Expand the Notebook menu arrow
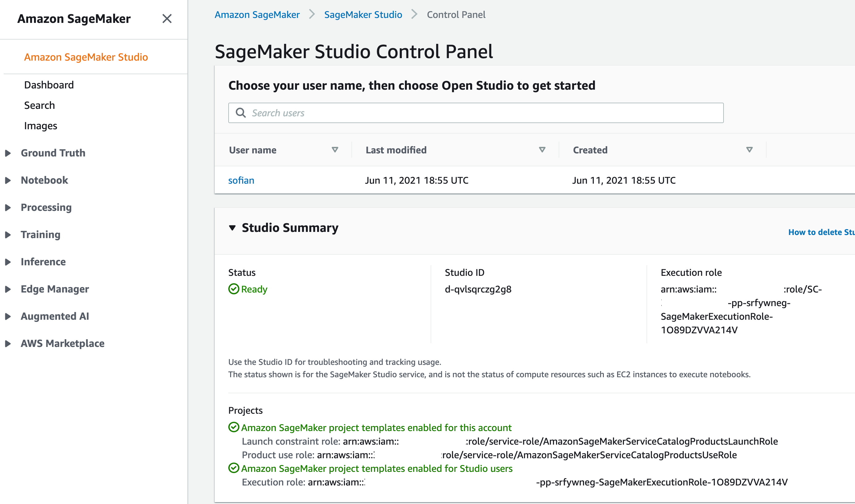Viewport: 855px width, 504px height. [8, 180]
